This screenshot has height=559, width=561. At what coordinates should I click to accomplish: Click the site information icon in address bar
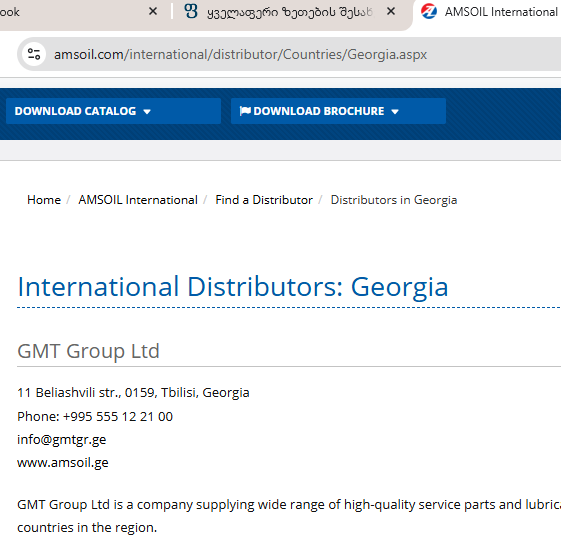pyautogui.click(x=34, y=54)
